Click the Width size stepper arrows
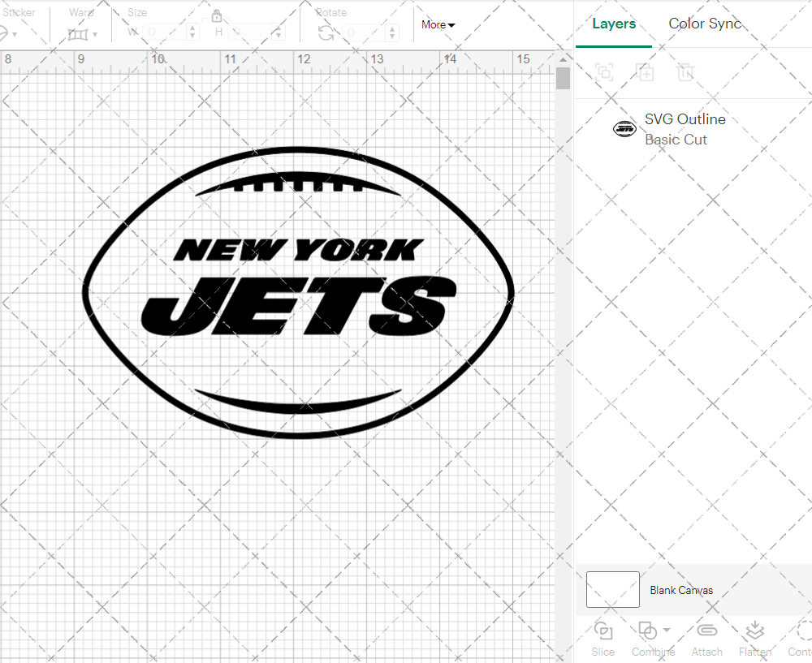The image size is (812, 663). point(192,32)
